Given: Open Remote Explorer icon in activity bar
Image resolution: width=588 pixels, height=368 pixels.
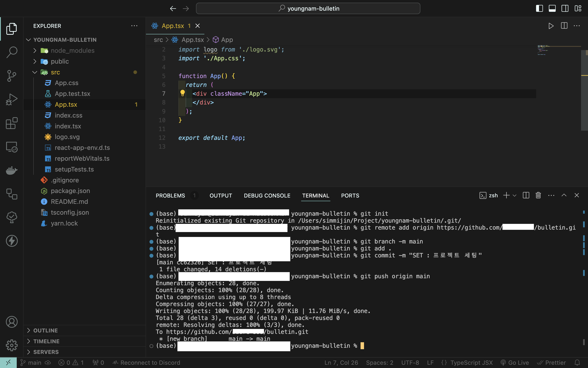Looking at the screenshot, I should pos(11,147).
